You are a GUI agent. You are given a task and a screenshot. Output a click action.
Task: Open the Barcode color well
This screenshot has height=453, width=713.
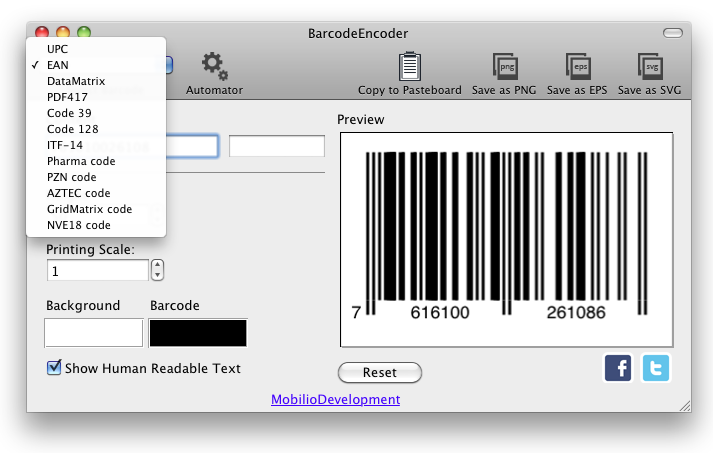pyautogui.click(x=198, y=333)
